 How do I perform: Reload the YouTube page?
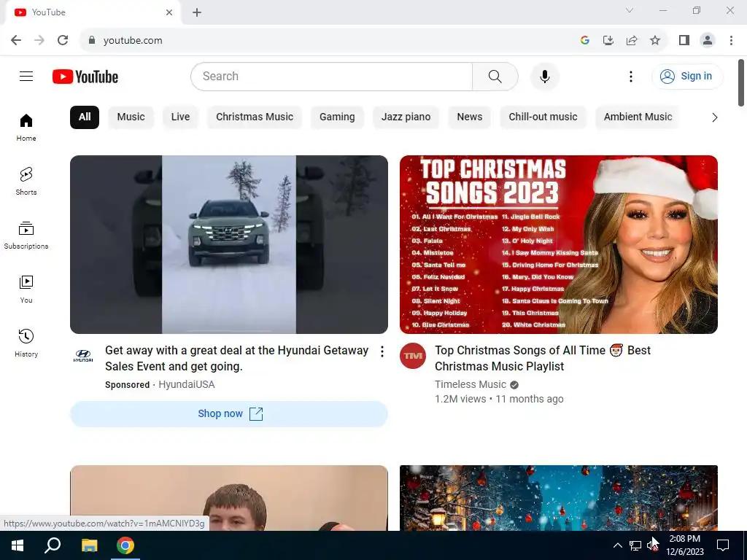click(x=63, y=40)
